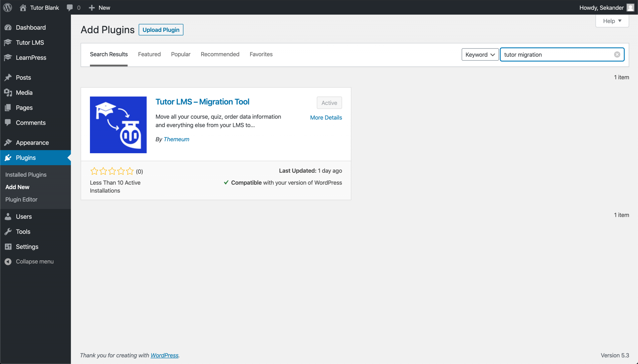Click the Comments speech bubble sidebar icon
Viewport: 638px width, 364px height.
click(x=8, y=123)
